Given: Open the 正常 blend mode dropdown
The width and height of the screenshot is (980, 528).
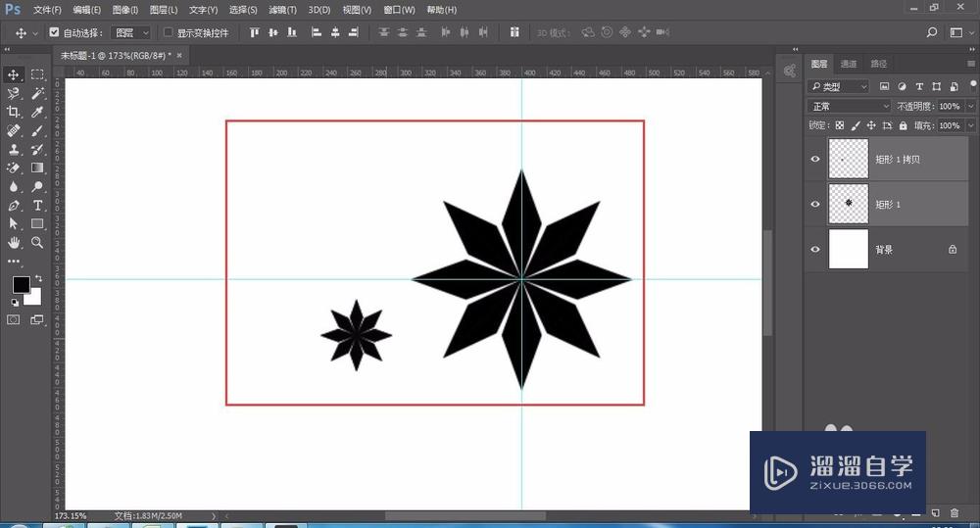Looking at the screenshot, I should pos(849,106).
